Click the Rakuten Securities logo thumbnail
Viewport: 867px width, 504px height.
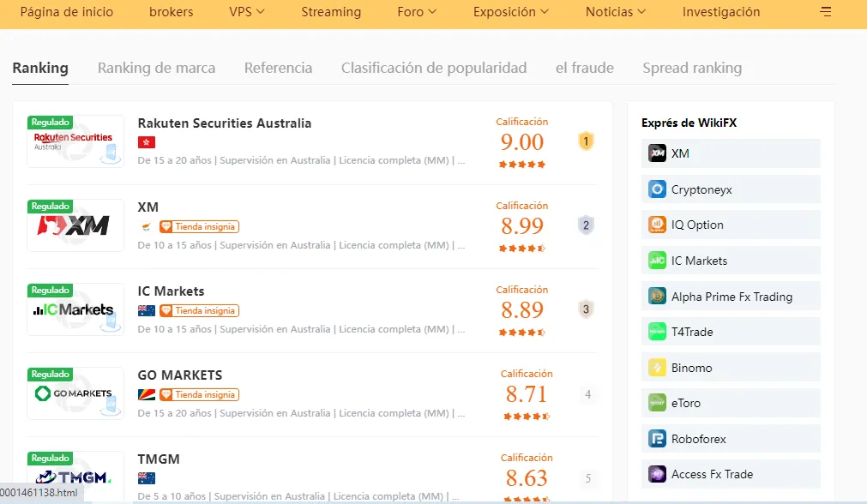75,141
